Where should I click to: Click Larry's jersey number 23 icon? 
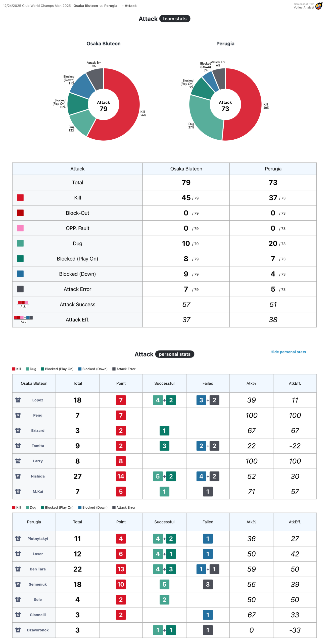pos(18,461)
